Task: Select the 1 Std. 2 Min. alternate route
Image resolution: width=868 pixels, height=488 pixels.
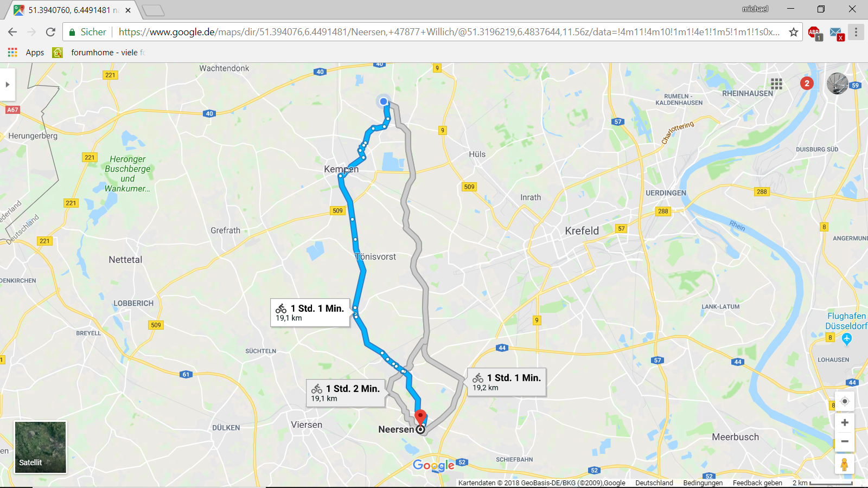Action: click(x=346, y=393)
